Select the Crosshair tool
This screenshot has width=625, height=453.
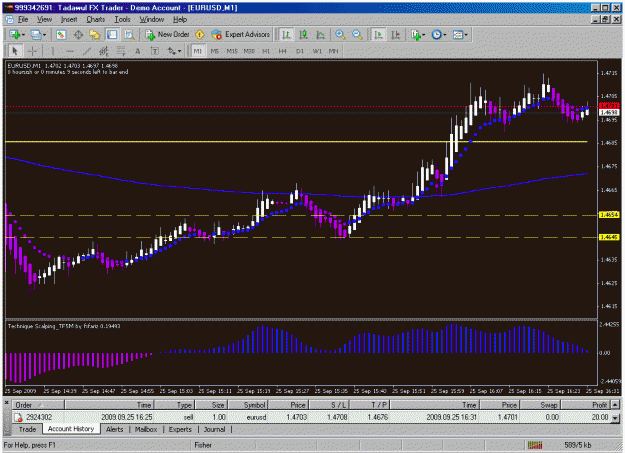32,51
